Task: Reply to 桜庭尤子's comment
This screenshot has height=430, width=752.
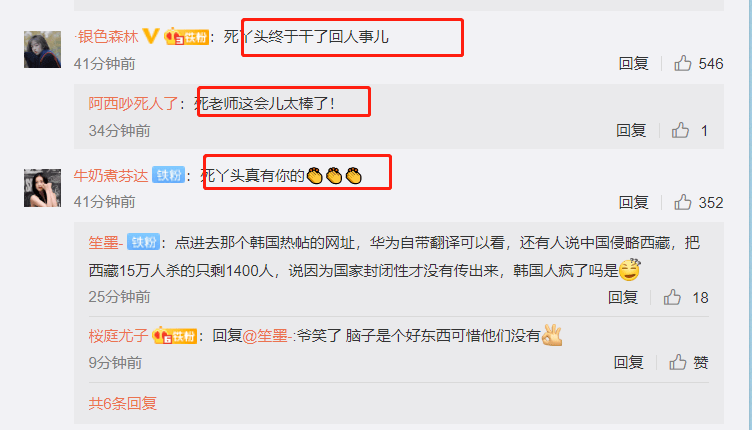Action: (629, 362)
